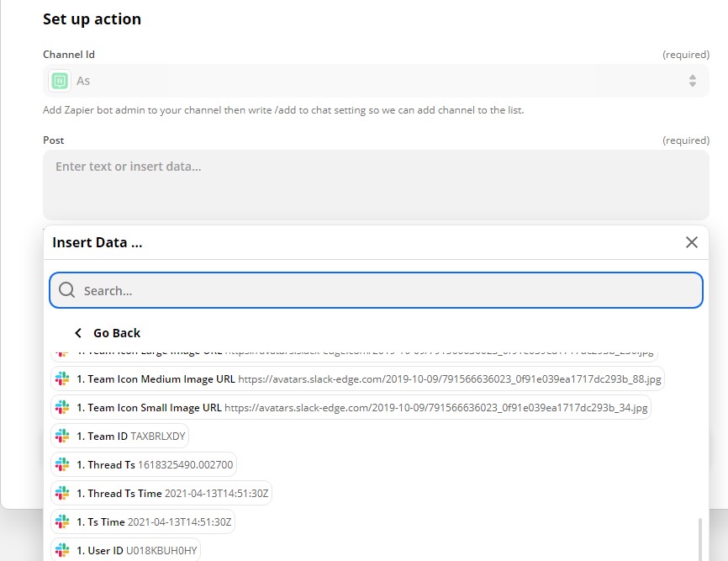Screen dimensions: 728x561
Task: Click Slack icon beside Thread Ts 1618325490.002700
Action: 62,464
